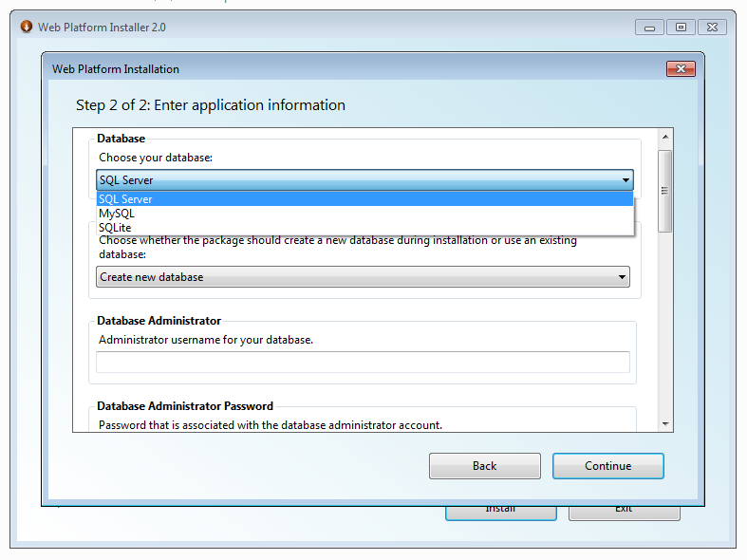Click the 'Database Administrator Password' label
The width and height of the screenshot is (747, 560).
click(185, 405)
